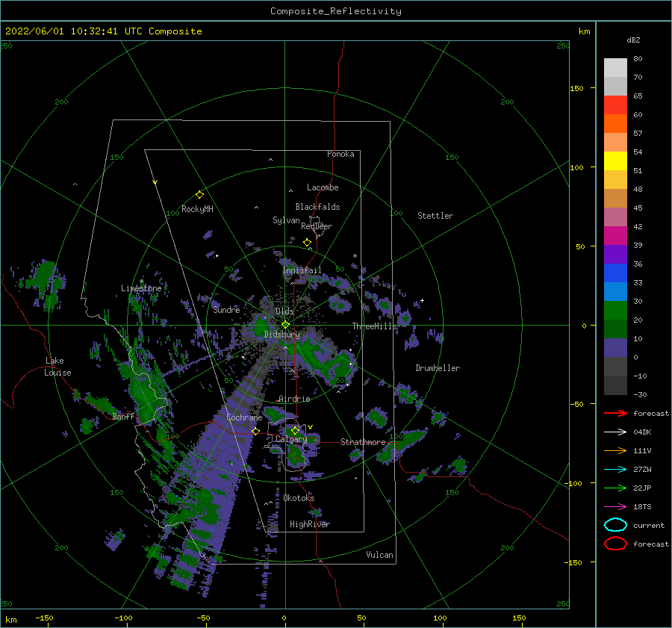The width and height of the screenshot is (672, 628).
Task: Click the HighRiver town label
Action: click(x=310, y=524)
